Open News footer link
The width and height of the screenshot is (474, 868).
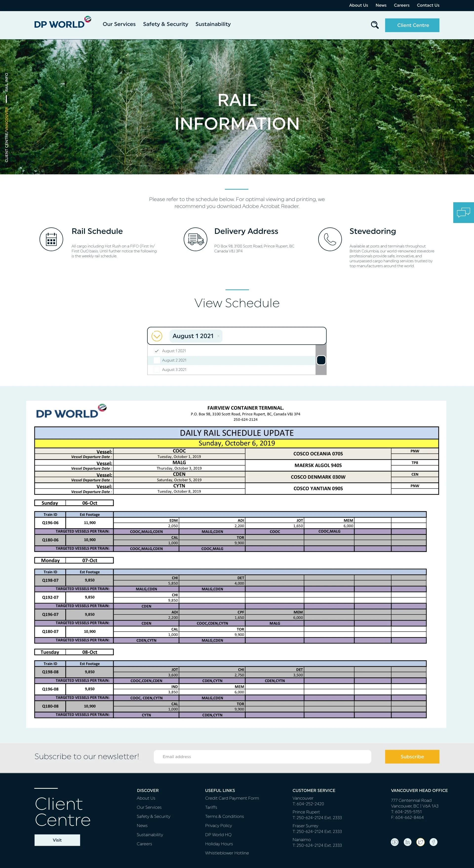tap(142, 825)
